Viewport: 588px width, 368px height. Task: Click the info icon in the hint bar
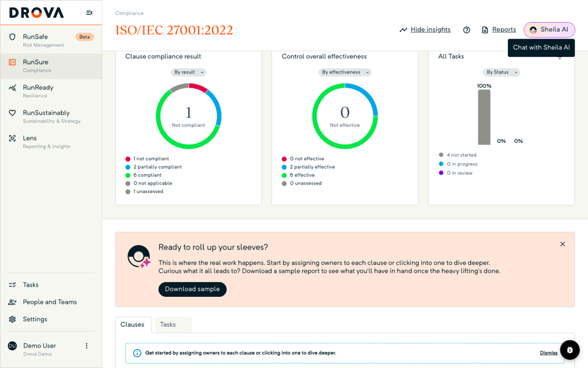(137, 353)
